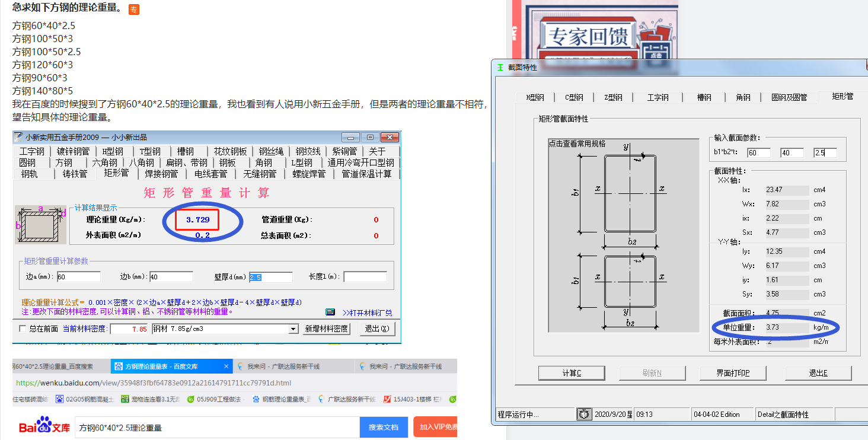Click the b2 input showing 40 in 截面特性
868x440 pixels.
792,152
